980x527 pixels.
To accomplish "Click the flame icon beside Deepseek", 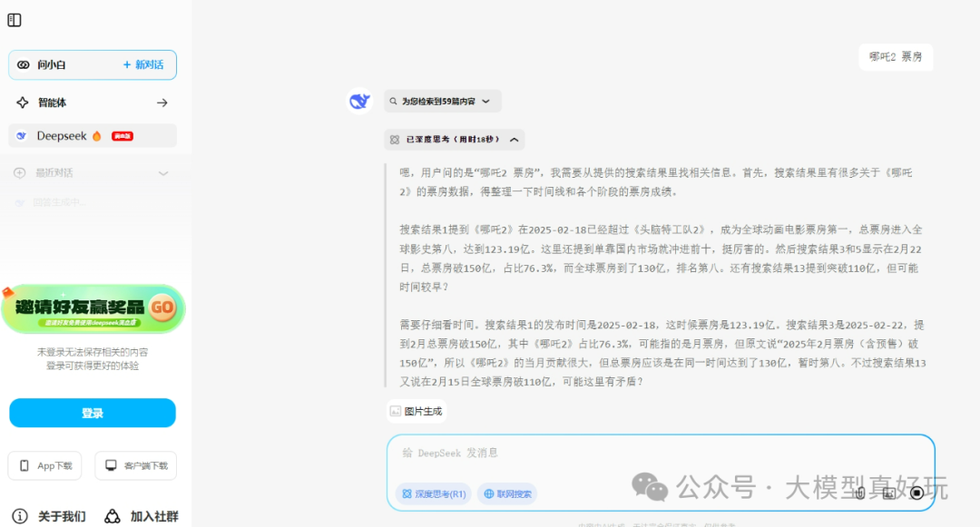I will 97,136.
